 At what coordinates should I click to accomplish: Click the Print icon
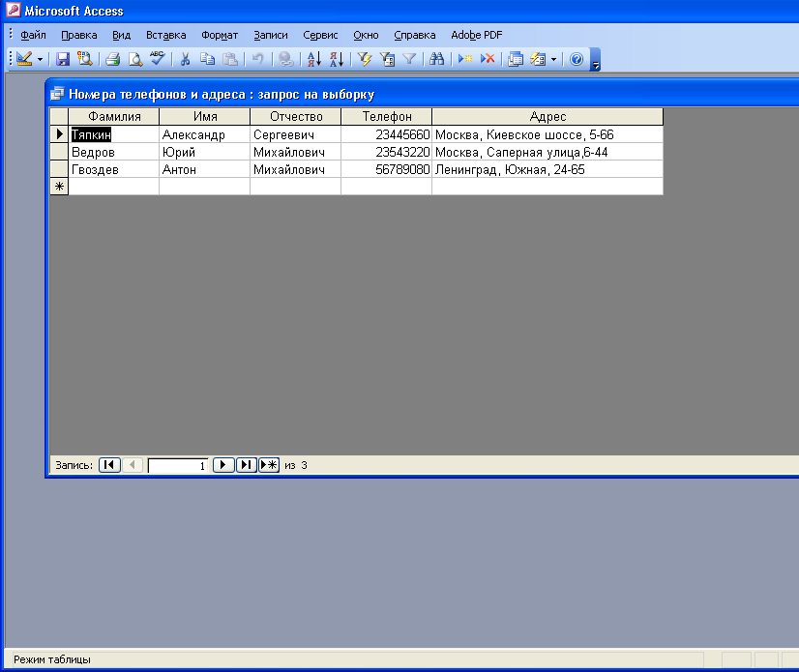(x=112, y=59)
